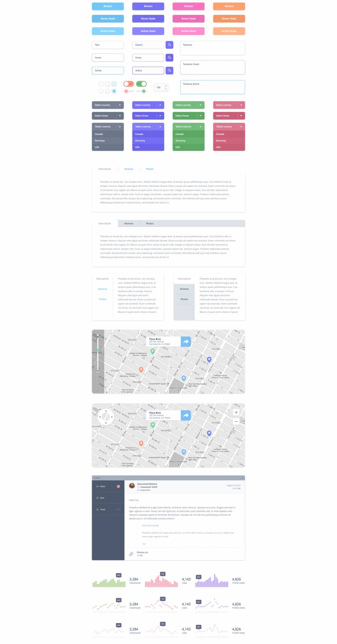The image size is (337, 644).
Task: Click the green zoom slider handle on the upper map
Action: click(x=98, y=350)
